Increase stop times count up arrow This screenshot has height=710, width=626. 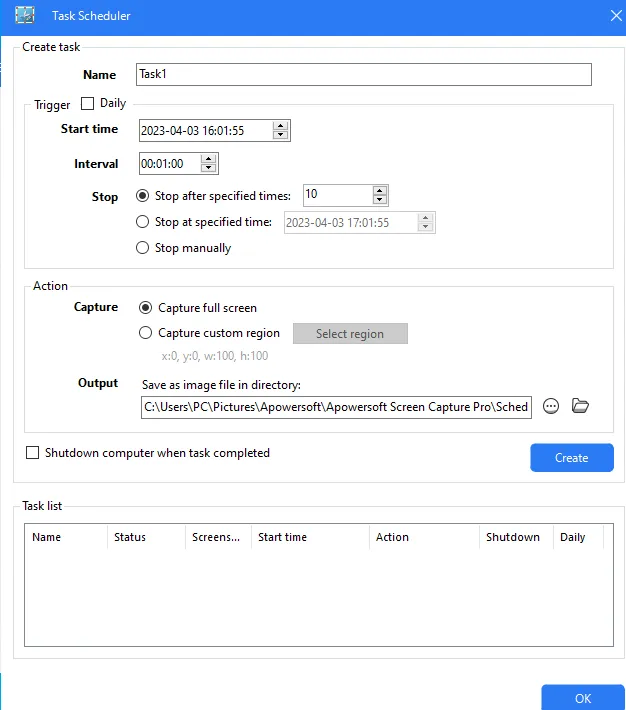(x=380, y=191)
